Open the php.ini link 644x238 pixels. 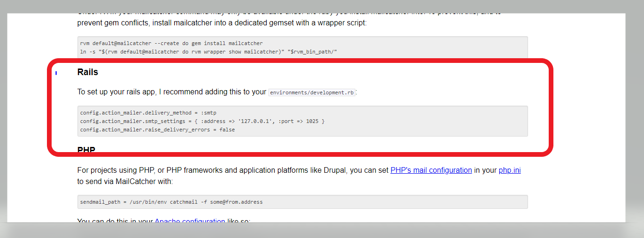[x=510, y=170]
